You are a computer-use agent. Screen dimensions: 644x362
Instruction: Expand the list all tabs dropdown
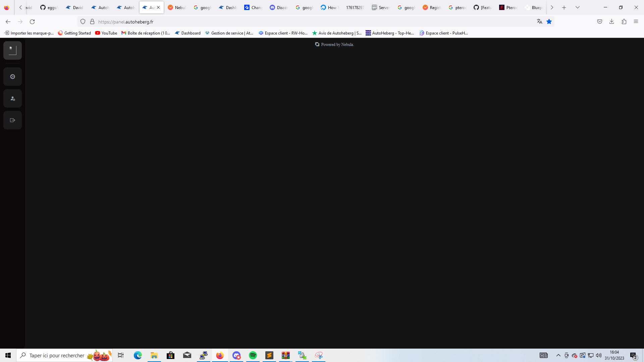coord(578,7)
